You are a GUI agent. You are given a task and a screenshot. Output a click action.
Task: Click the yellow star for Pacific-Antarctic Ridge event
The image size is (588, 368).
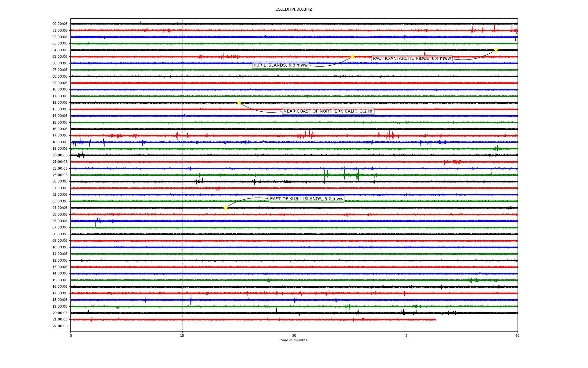pyautogui.click(x=496, y=50)
